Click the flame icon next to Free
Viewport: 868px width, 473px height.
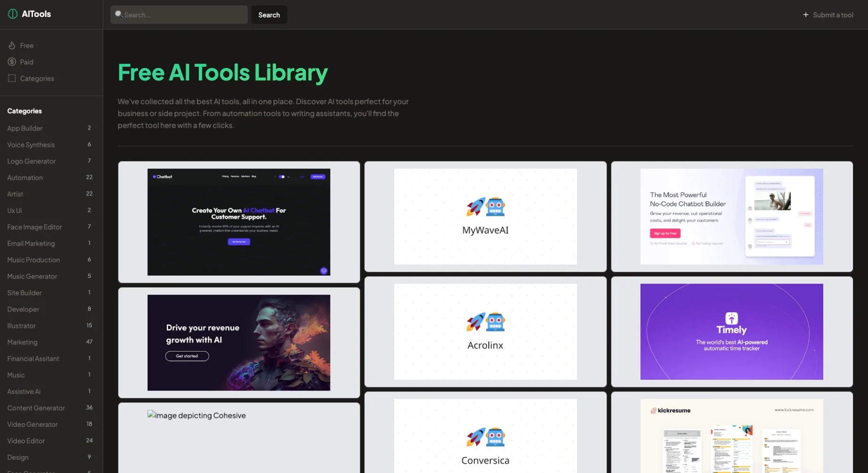tap(12, 45)
